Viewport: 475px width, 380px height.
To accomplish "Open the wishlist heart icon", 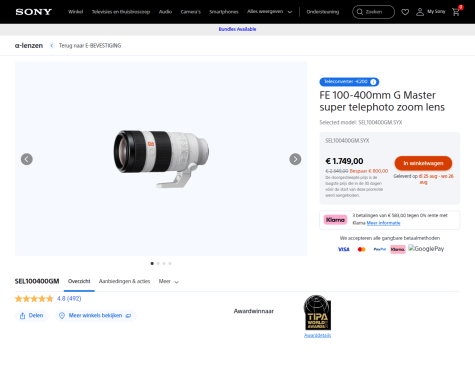I will tap(405, 12).
